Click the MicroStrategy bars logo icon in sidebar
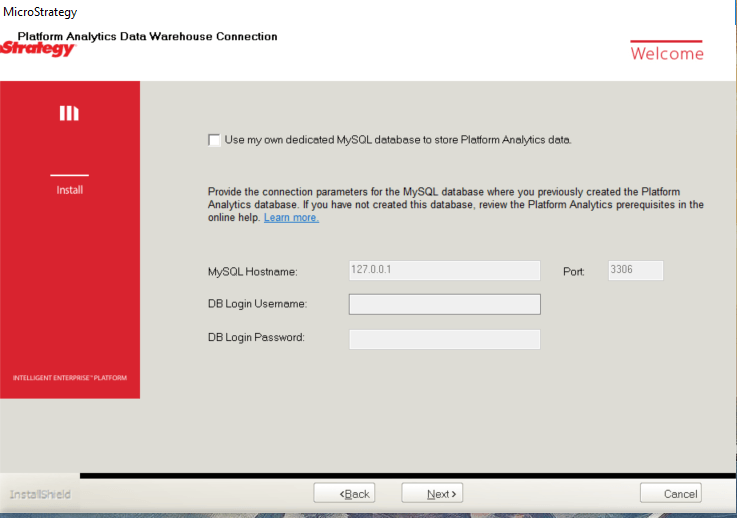The image size is (737, 518). click(x=69, y=113)
